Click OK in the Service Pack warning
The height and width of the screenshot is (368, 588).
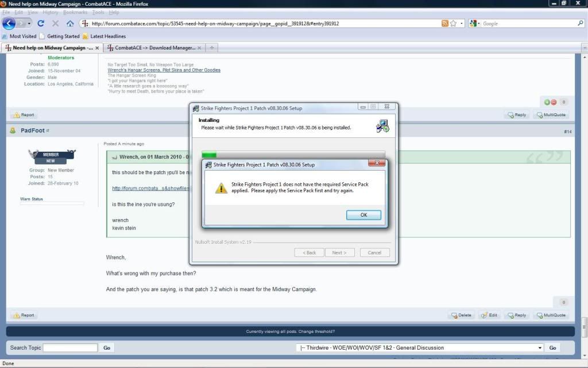click(363, 215)
